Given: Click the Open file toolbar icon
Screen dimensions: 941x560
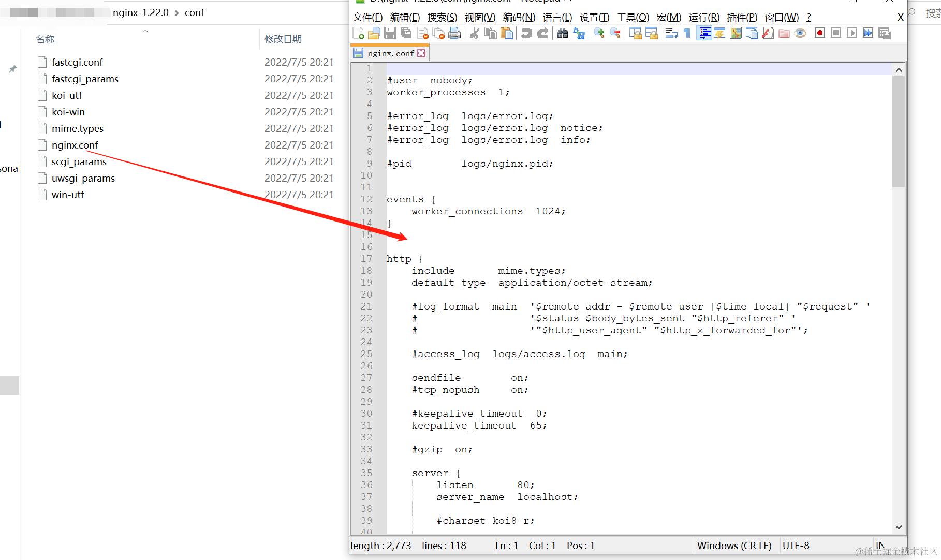Looking at the screenshot, I should [374, 34].
